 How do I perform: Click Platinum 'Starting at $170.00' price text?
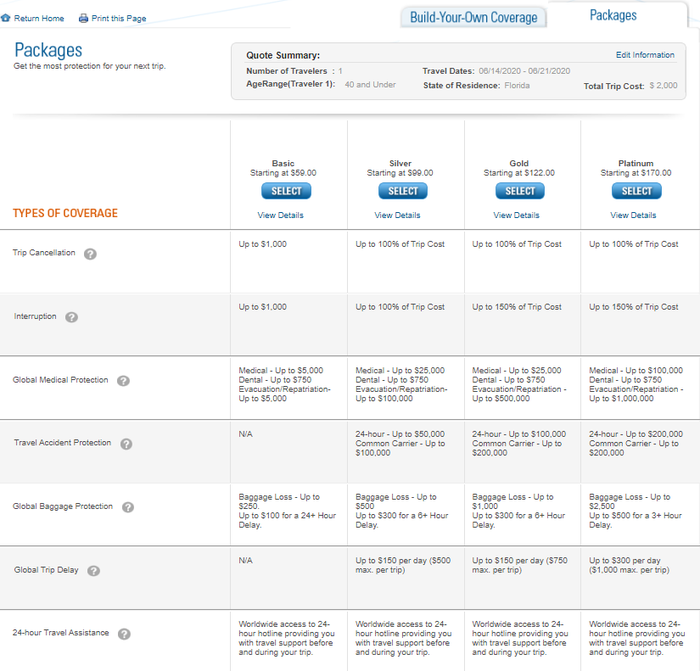coord(636,173)
